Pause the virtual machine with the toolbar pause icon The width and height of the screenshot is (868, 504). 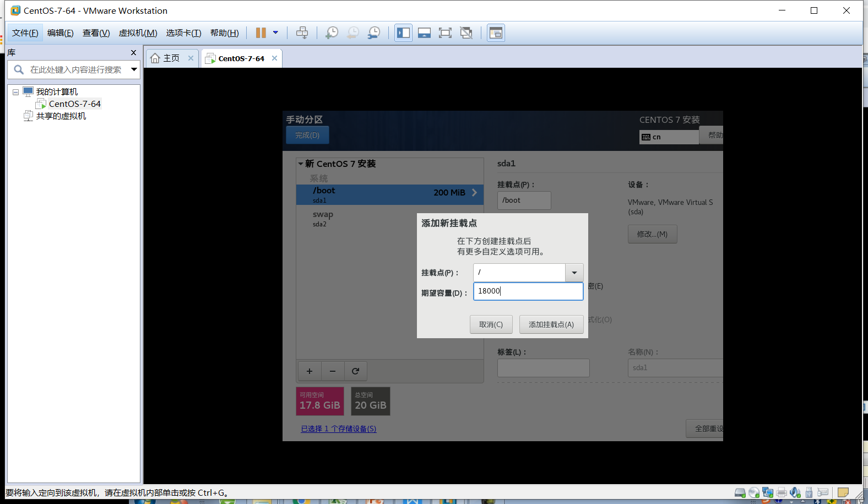point(261,33)
